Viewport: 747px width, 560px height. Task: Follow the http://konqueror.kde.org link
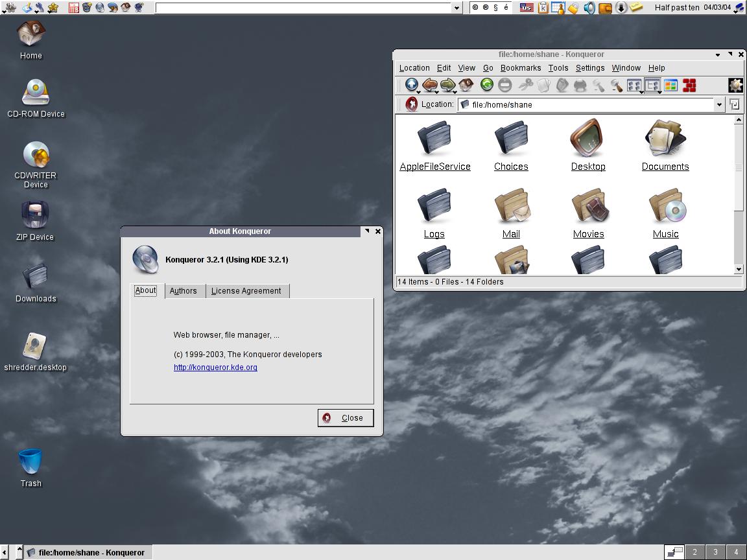[215, 367]
